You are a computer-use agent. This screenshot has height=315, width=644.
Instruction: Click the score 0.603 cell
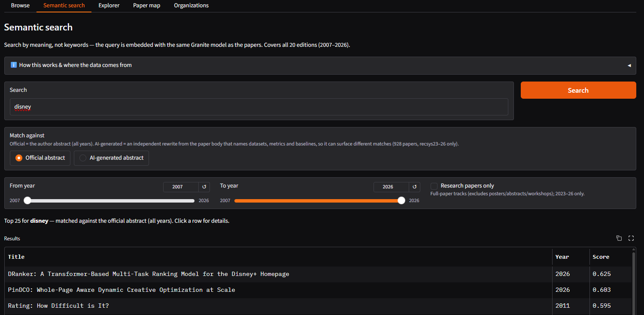(x=610, y=290)
